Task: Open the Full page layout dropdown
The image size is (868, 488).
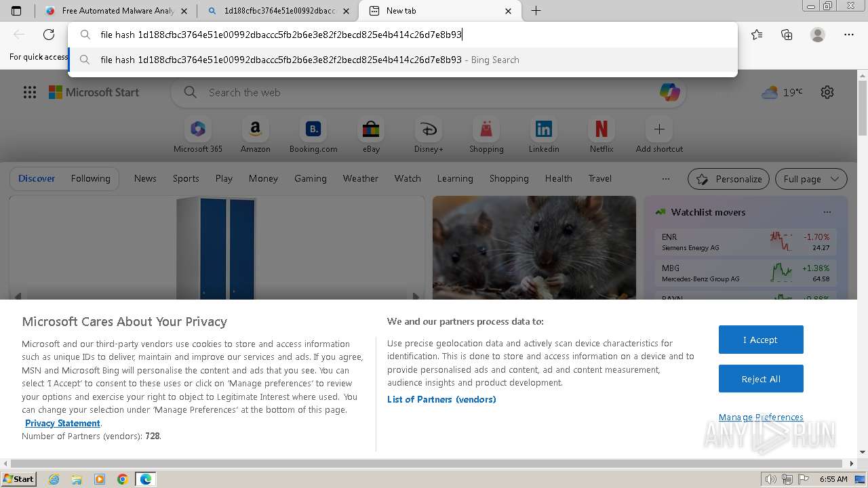Action: click(x=811, y=179)
